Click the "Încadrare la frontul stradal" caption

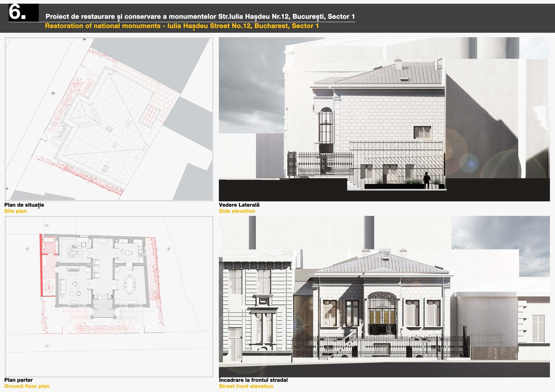tap(253, 380)
